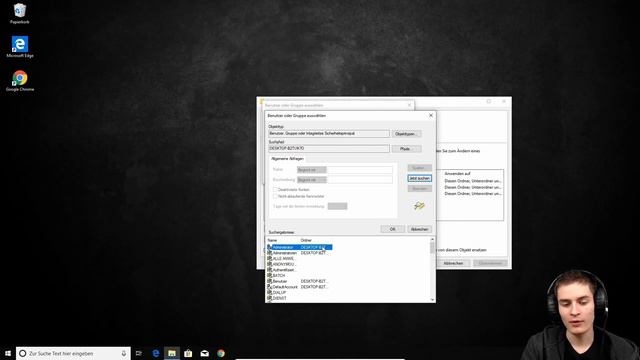Open Task View from the taskbar
The image size is (640, 360).
click(139, 353)
